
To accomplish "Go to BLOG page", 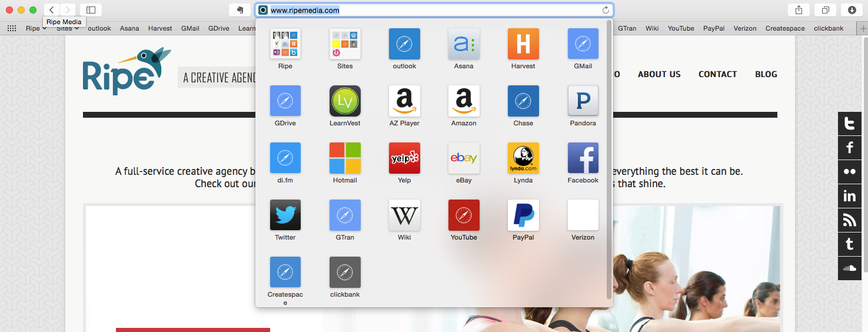I will [766, 74].
